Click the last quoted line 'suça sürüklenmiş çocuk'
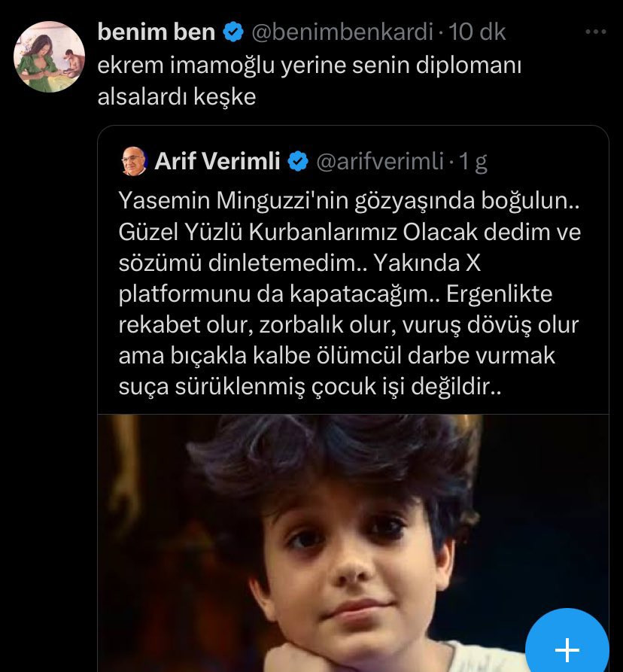This screenshot has width=623, height=672. (310, 387)
